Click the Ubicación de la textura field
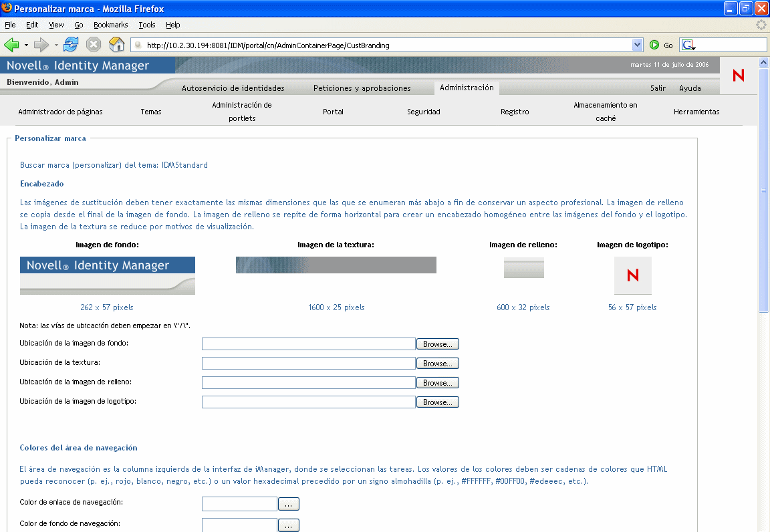Screen dimensions: 770x532 click(308, 363)
